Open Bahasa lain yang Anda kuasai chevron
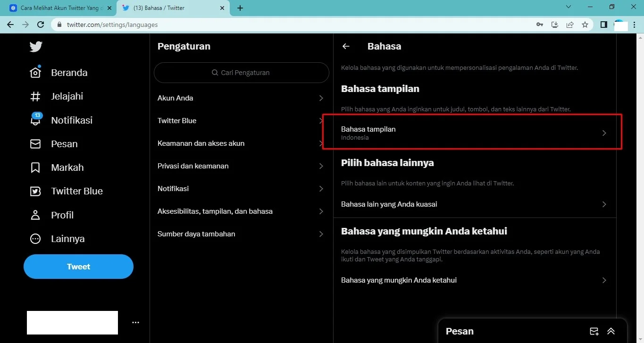Screen dimensions: 644x343 (604, 204)
